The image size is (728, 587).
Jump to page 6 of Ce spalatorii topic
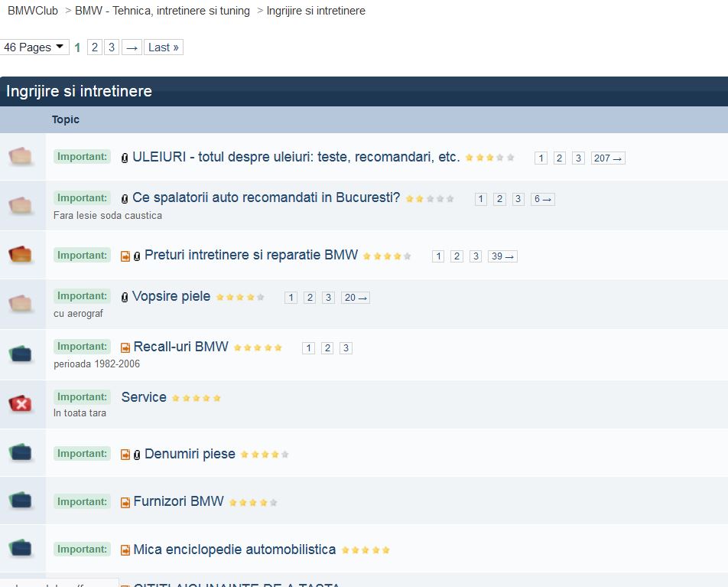click(x=543, y=199)
